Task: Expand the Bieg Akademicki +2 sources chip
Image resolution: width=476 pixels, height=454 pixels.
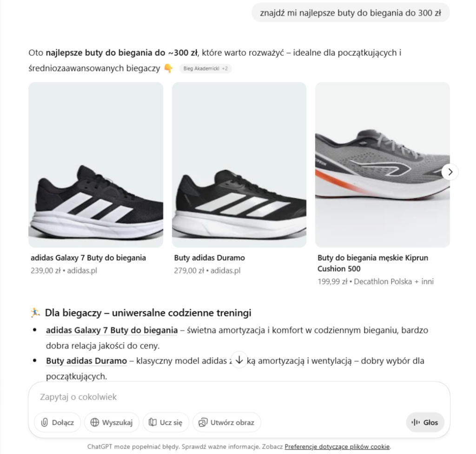Action: [205, 69]
